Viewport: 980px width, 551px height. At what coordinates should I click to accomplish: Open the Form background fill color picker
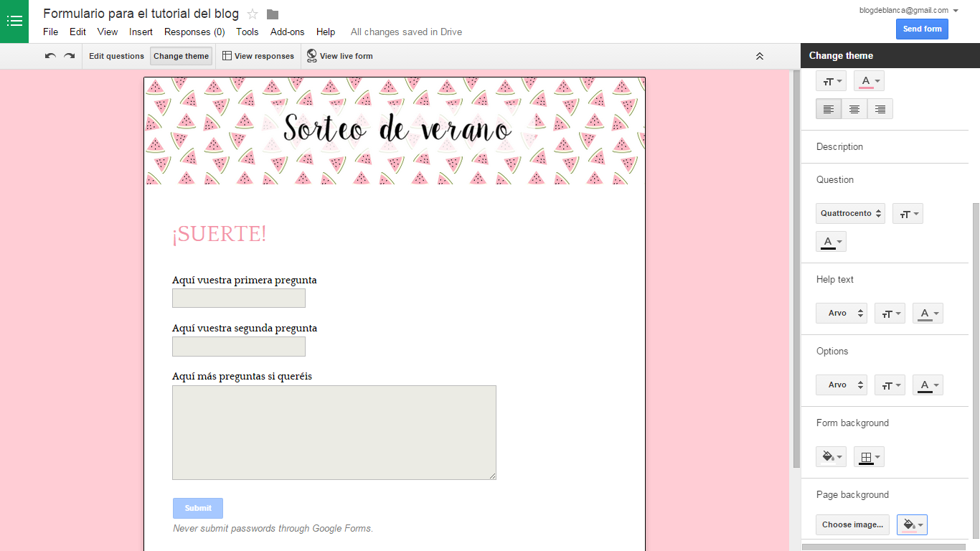[x=831, y=456]
